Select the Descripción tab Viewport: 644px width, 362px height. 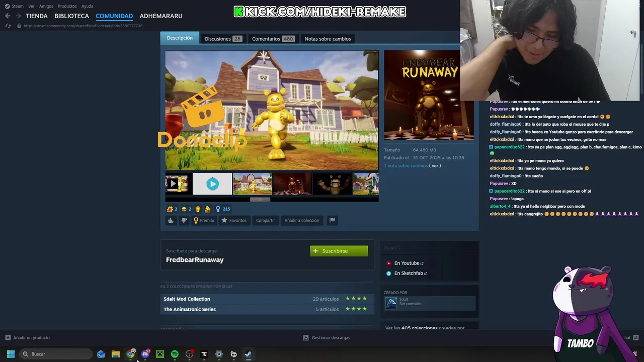180,38
